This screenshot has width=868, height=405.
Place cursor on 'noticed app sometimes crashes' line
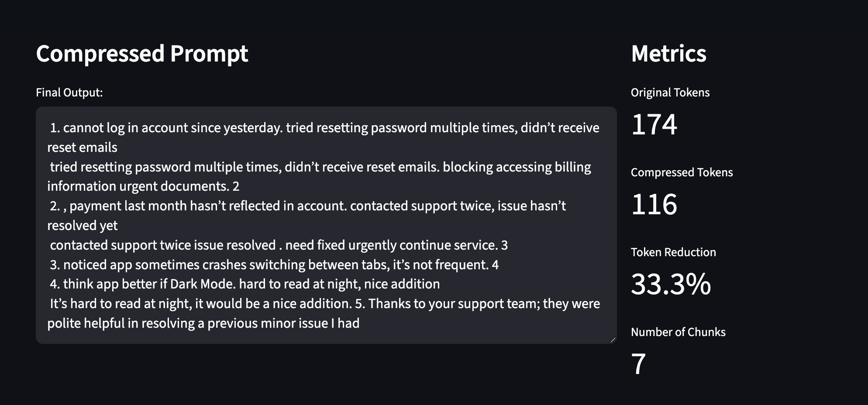click(x=274, y=265)
